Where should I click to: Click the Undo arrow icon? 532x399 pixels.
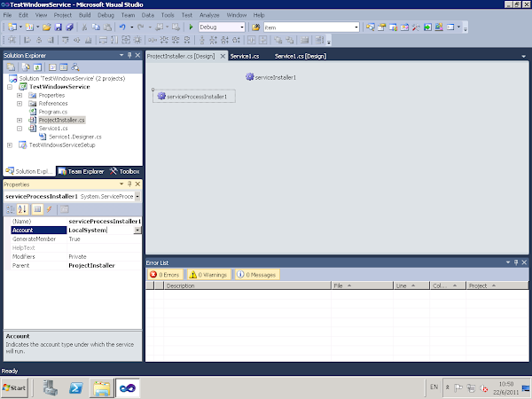pos(122,27)
